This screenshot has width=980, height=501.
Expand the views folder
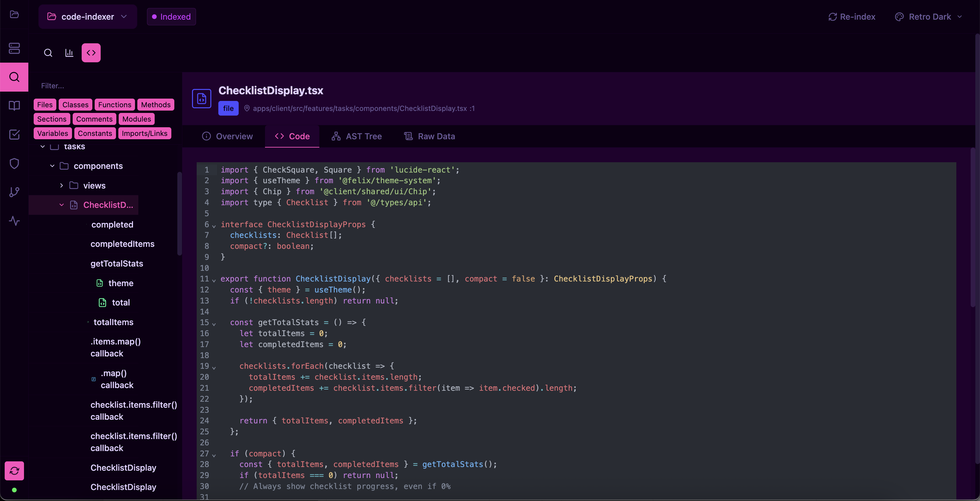click(x=61, y=186)
